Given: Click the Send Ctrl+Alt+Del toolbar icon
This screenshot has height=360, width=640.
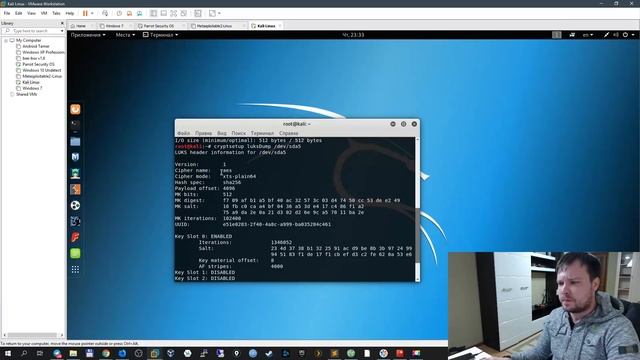Looking at the screenshot, I should (x=105, y=13).
